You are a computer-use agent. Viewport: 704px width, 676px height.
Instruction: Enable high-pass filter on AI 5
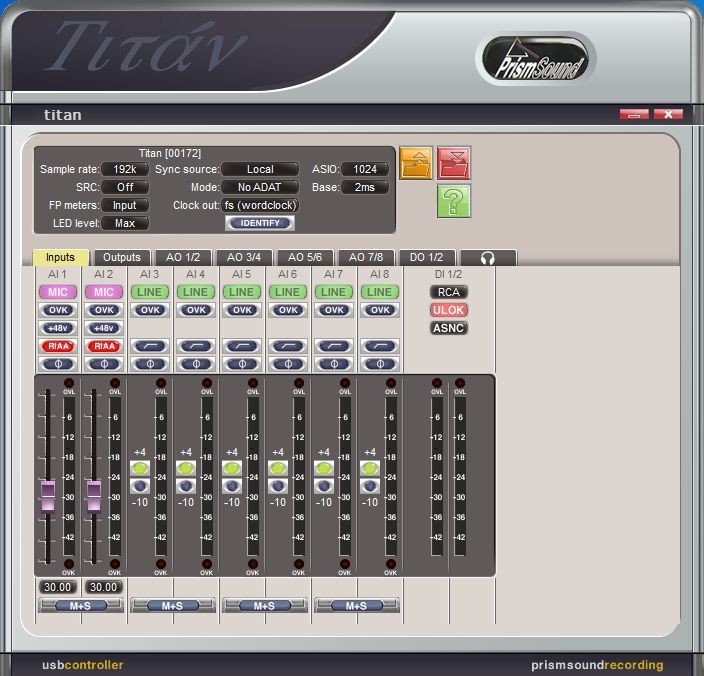242,346
